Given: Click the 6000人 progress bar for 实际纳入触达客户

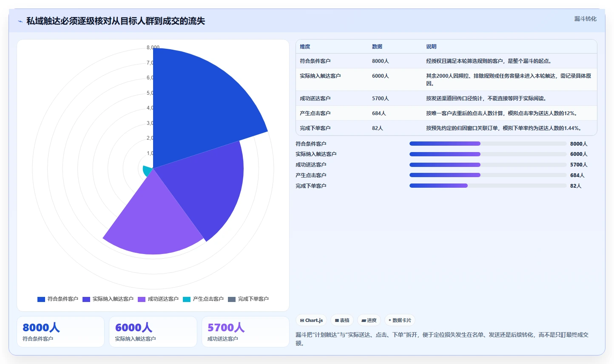Looking at the screenshot, I should click(488, 154).
